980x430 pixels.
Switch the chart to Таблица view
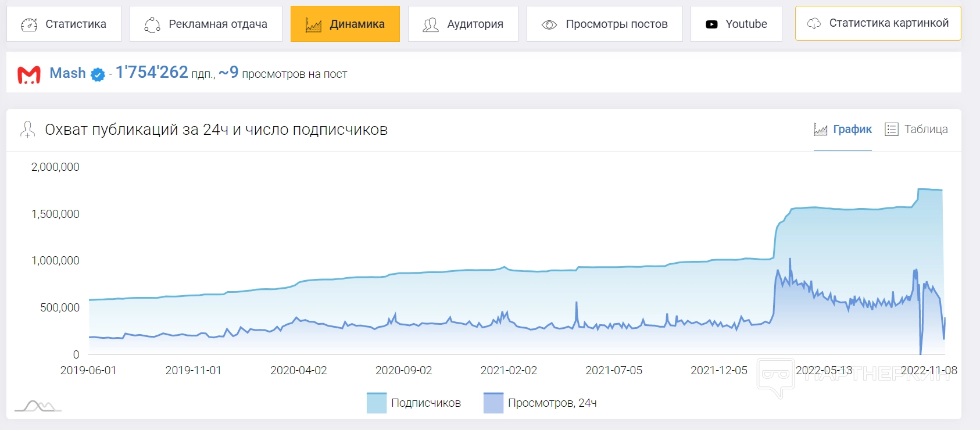click(925, 129)
